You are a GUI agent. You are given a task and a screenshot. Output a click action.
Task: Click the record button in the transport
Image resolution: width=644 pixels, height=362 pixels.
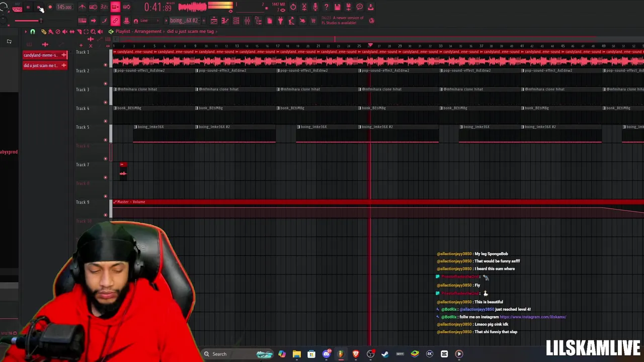click(50, 7)
